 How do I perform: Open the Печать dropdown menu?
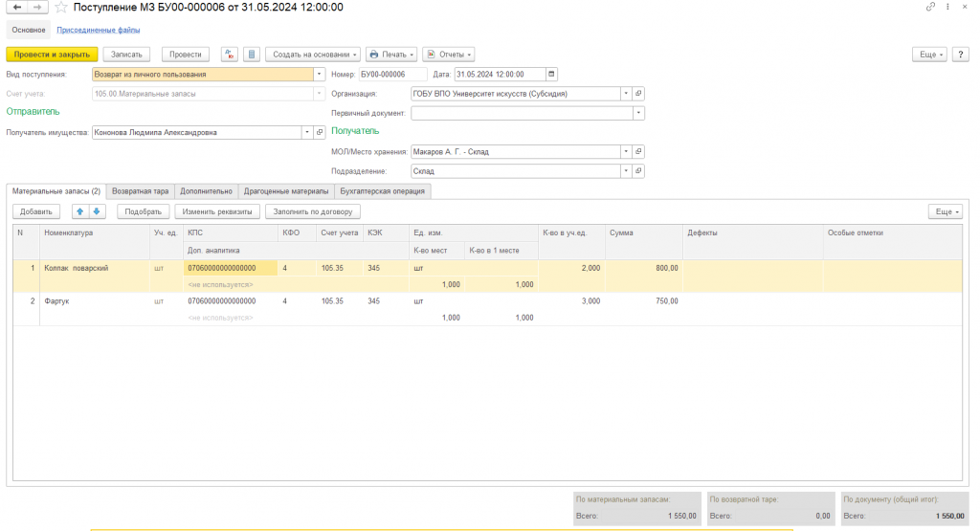(x=391, y=55)
